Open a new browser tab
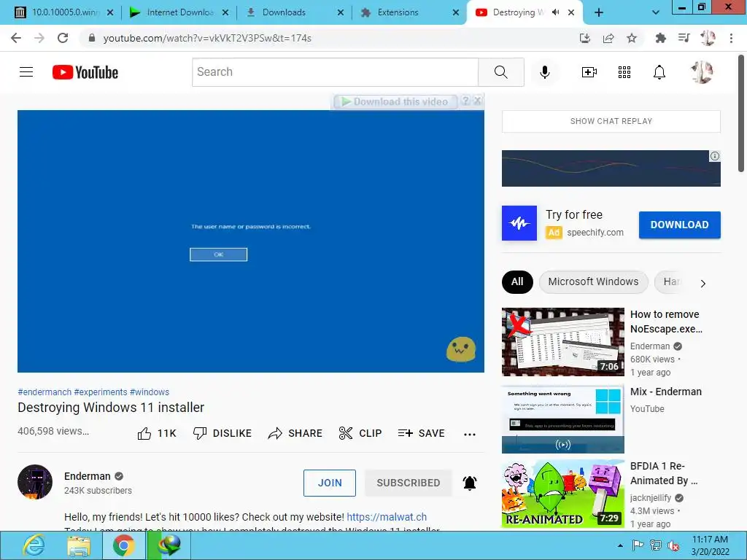 click(599, 12)
